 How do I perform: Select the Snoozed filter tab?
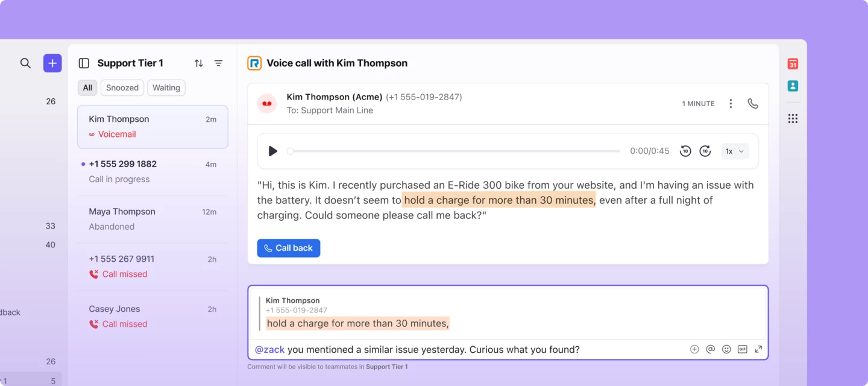click(122, 87)
